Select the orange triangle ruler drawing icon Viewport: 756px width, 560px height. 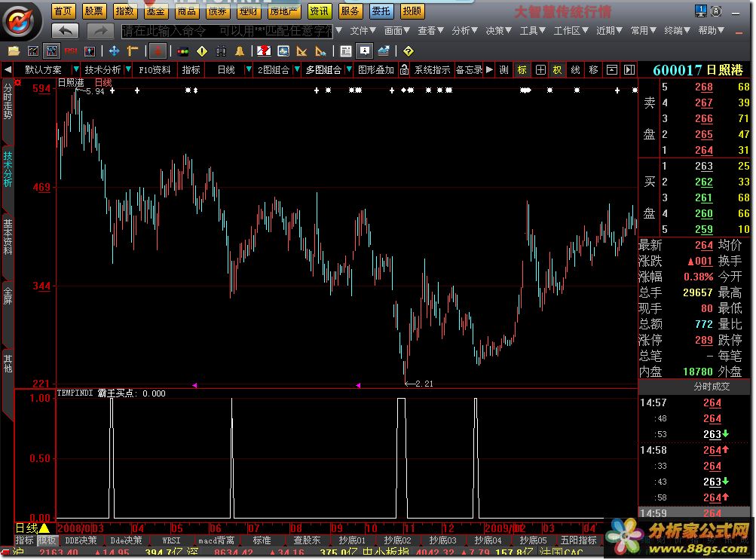pyautogui.click(x=301, y=50)
